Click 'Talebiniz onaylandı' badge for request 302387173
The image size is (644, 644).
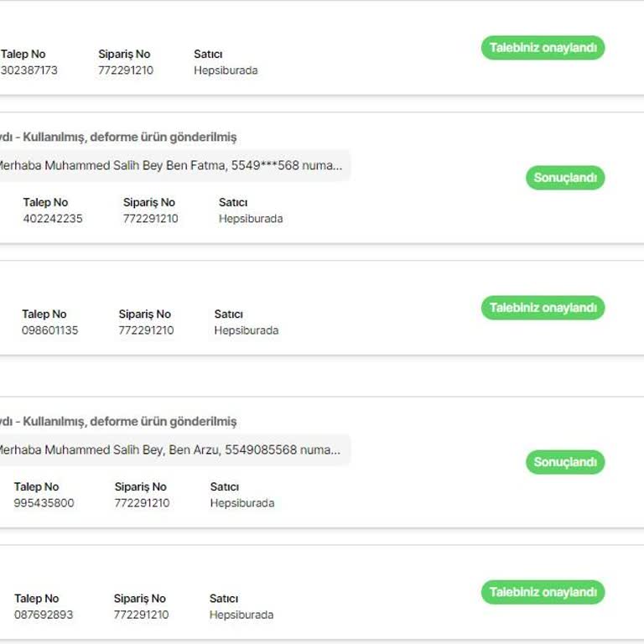click(543, 48)
